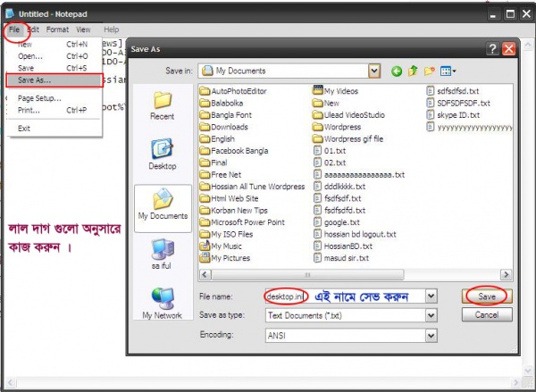Click the green Back arrow in Save As toolbar
Screen dimensions: 536x392
tap(397, 71)
